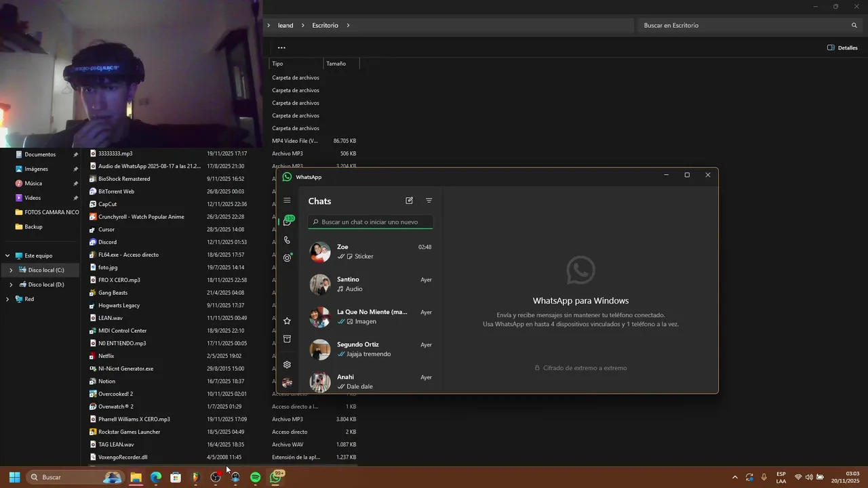Select Notion shortcut in file list
Image resolution: width=868 pixels, height=488 pixels.
[106, 382]
